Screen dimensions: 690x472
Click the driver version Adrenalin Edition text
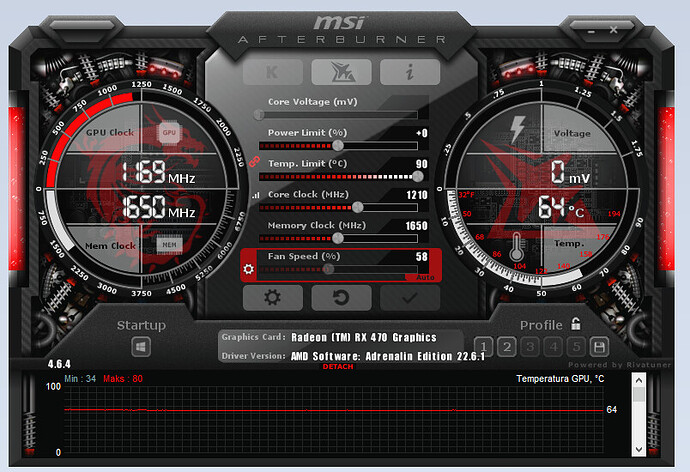tap(388, 356)
